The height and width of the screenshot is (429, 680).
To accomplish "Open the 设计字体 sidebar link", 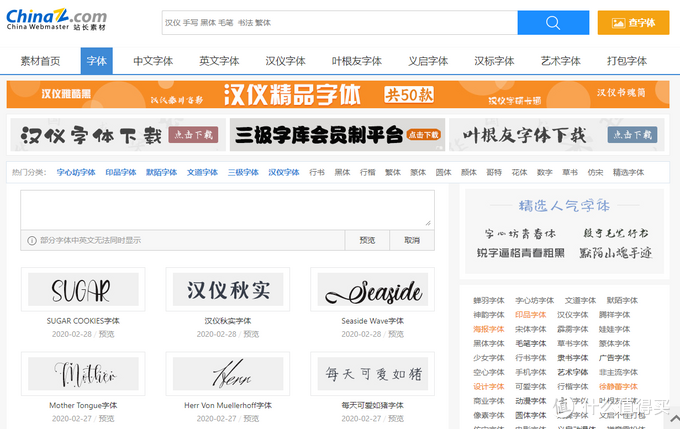I will click(x=489, y=386).
